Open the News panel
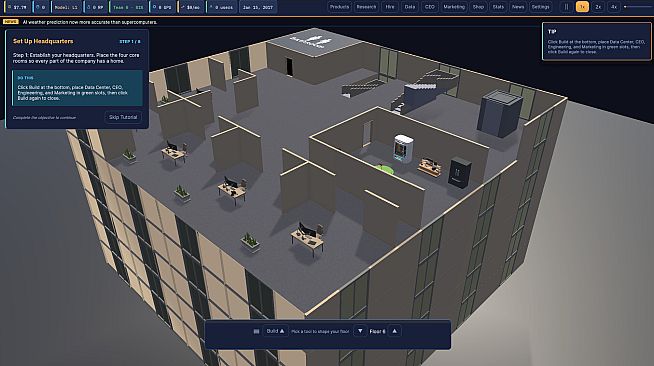 tap(518, 7)
